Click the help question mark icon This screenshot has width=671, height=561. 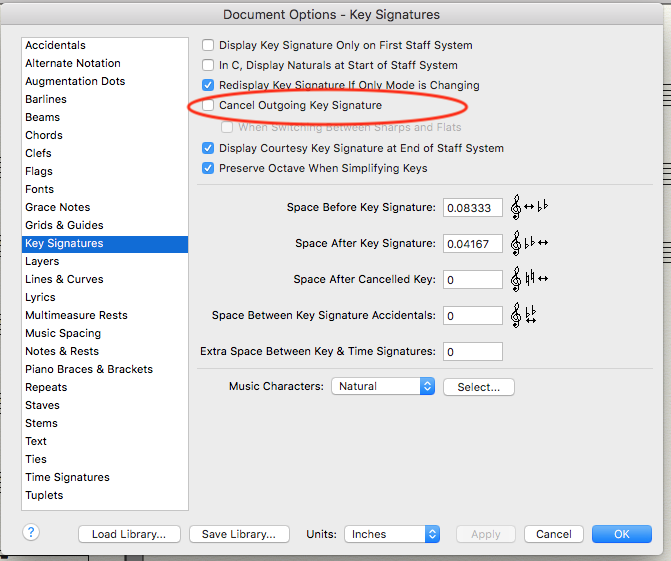(x=31, y=533)
